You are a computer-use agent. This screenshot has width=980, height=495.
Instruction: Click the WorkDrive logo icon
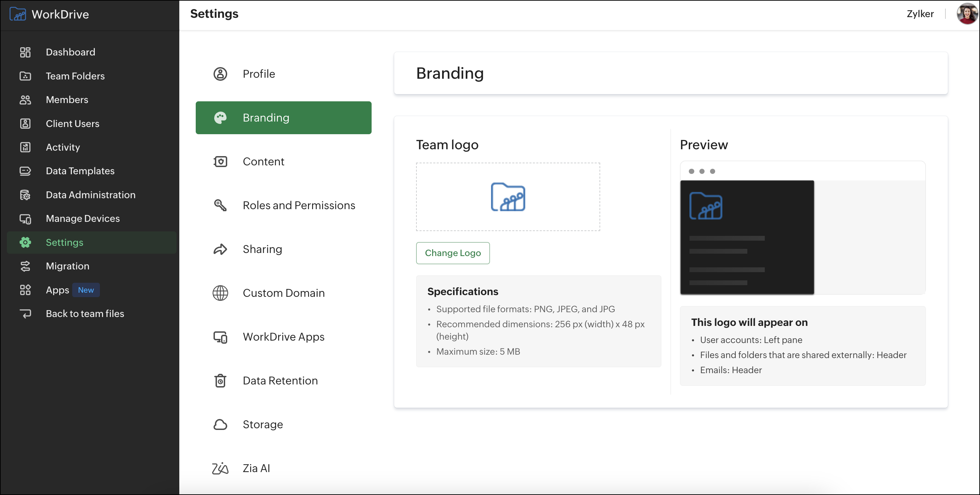click(18, 14)
